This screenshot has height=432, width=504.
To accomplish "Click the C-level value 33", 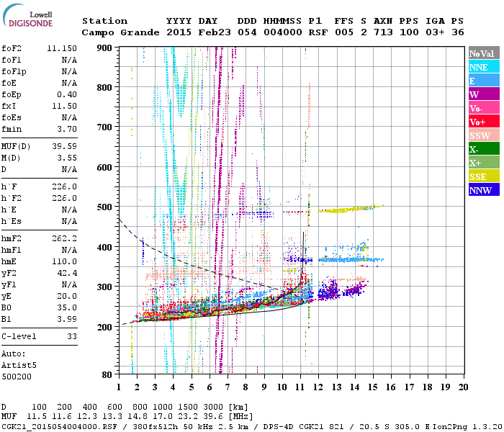I will (x=72, y=336).
